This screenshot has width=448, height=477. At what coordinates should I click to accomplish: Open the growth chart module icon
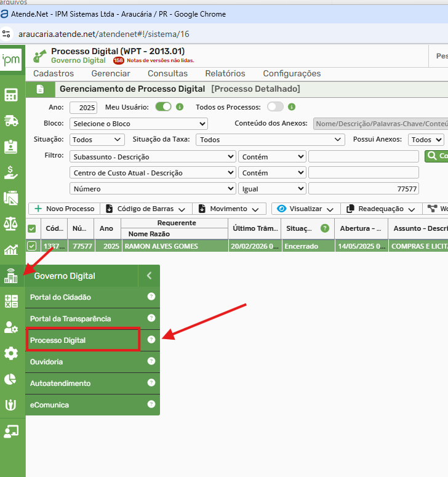[11, 250]
